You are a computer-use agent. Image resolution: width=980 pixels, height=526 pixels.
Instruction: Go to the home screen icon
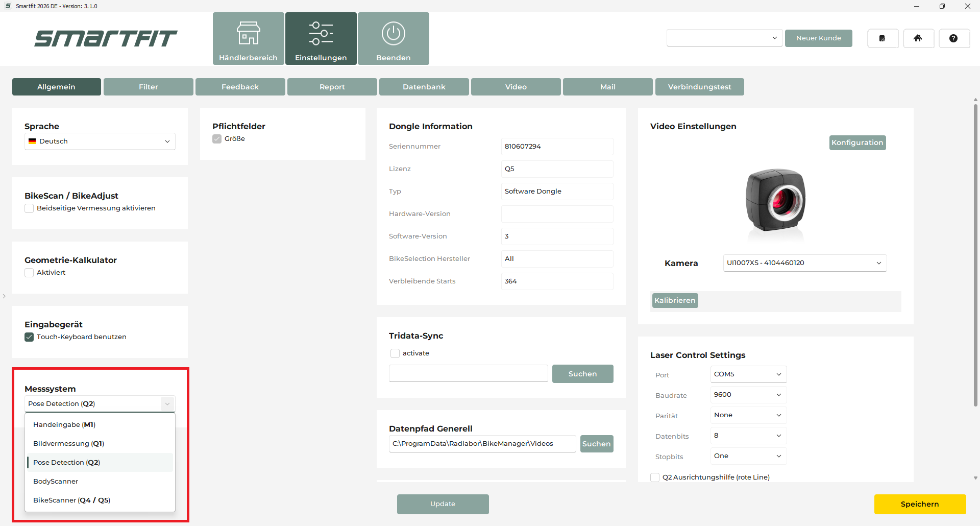click(918, 38)
